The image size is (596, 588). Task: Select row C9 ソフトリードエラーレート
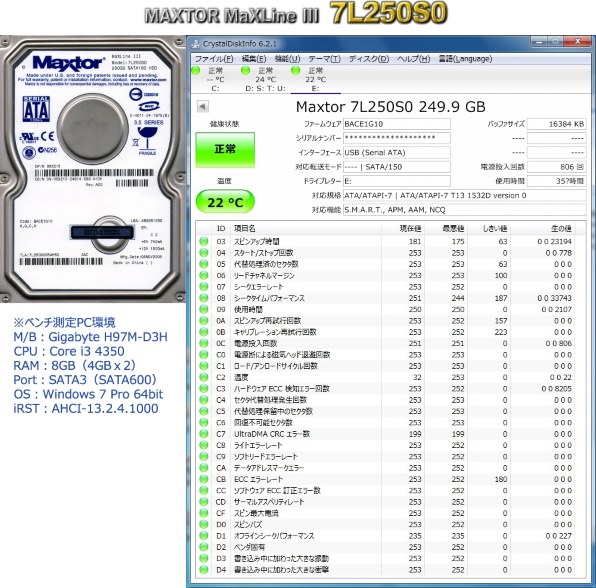click(385, 456)
